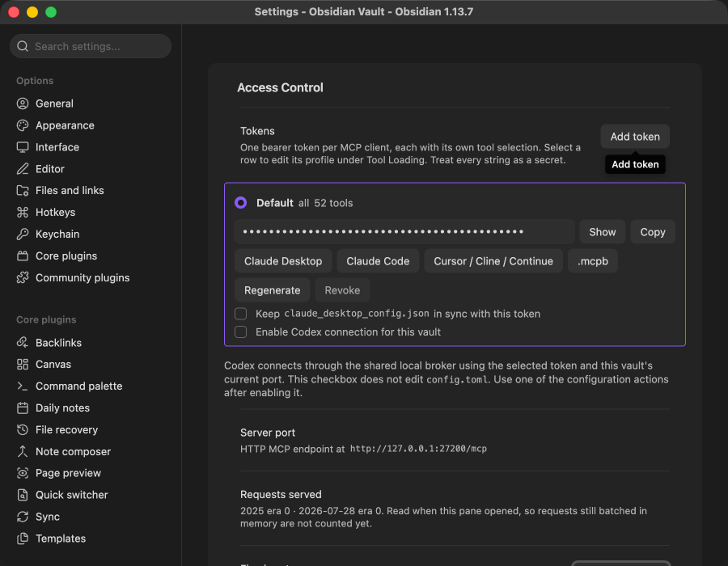
Task: Focus the Search settings field
Action: point(91,46)
